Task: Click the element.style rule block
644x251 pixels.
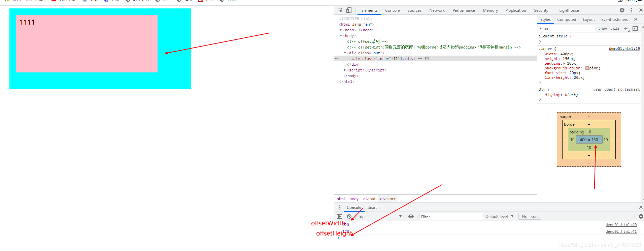Action: [589, 39]
